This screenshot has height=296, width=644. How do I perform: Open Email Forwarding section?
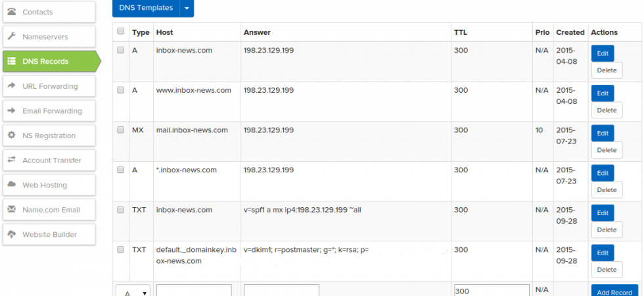point(49,111)
